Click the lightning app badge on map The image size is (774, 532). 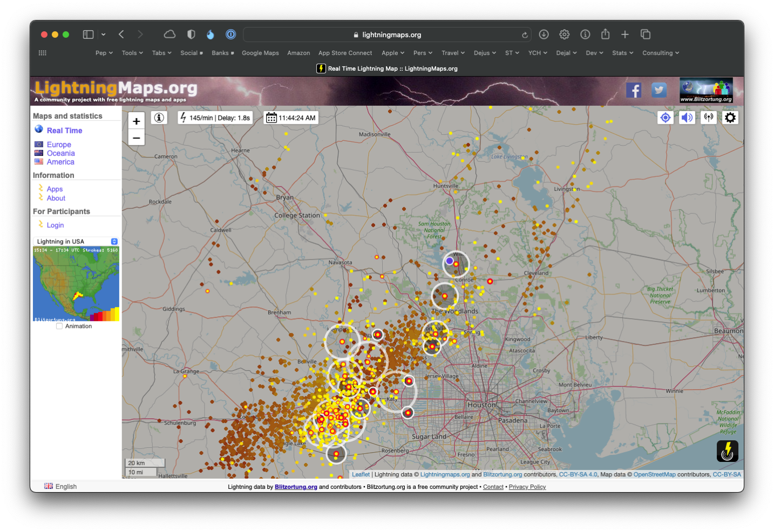[x=728, y=451]
